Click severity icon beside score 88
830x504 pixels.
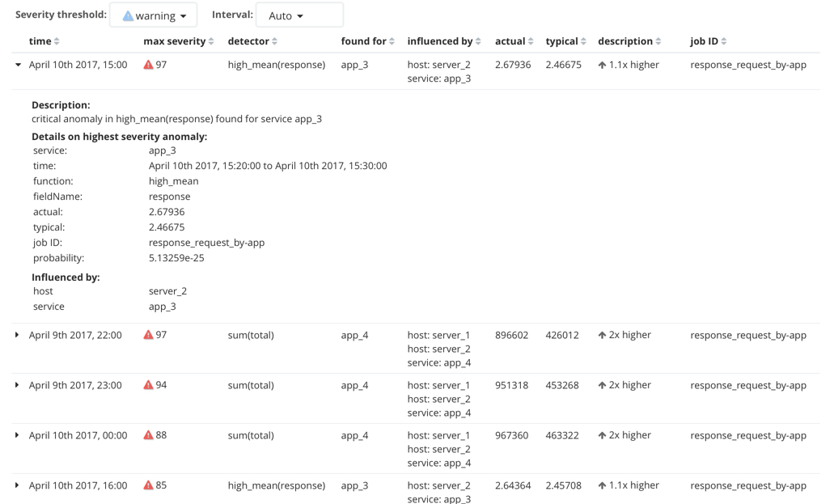coord(149,435)
